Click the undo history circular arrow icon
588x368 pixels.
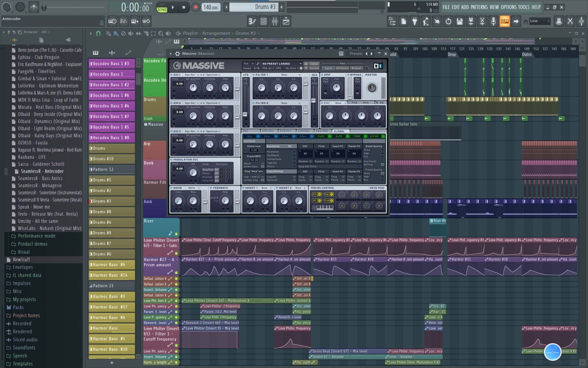click(448, 21)
